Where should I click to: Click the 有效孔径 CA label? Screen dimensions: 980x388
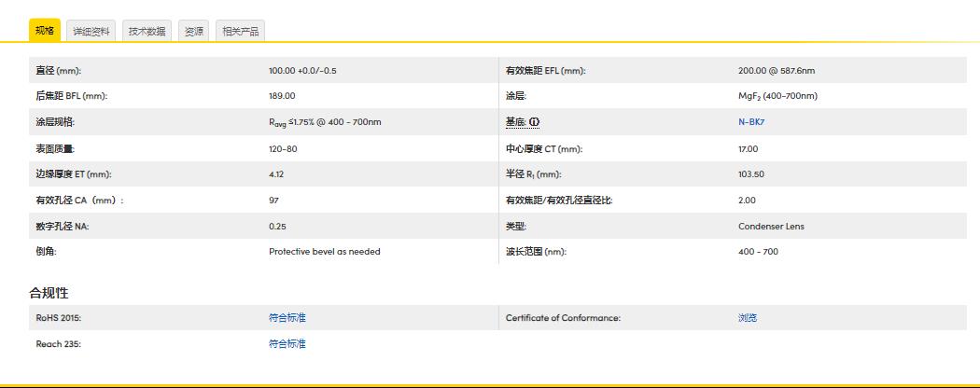click(x=80, y=201)
